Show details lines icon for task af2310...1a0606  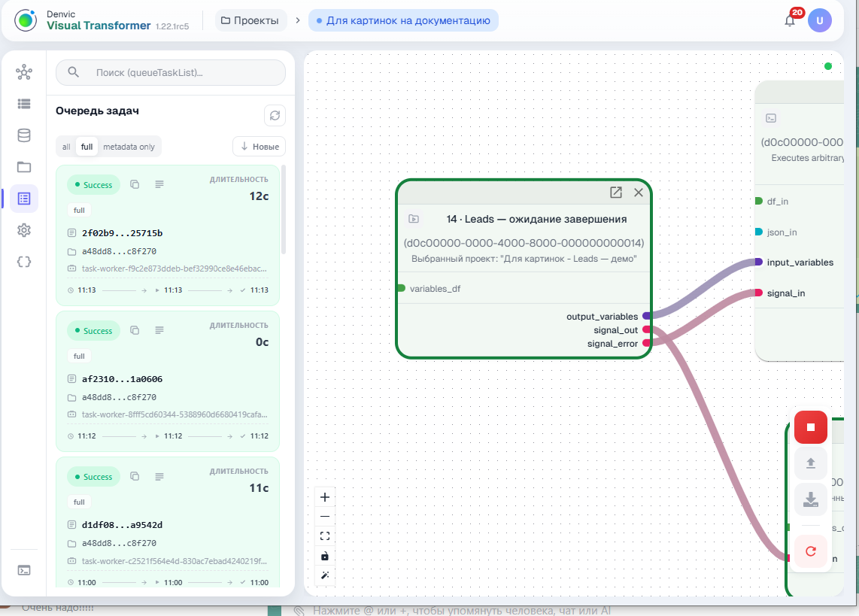tap(159, 330)
